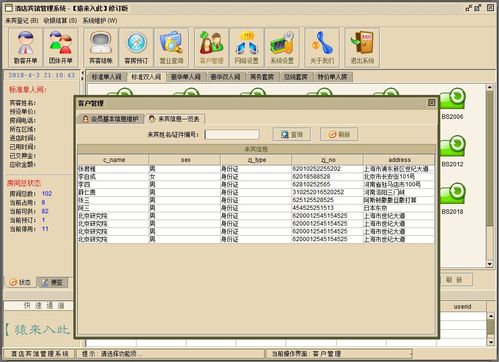The height and width of the screenshot is (362, 499).
Task: Open 营业查询 business query icon
Action: (x=171, y=47)
